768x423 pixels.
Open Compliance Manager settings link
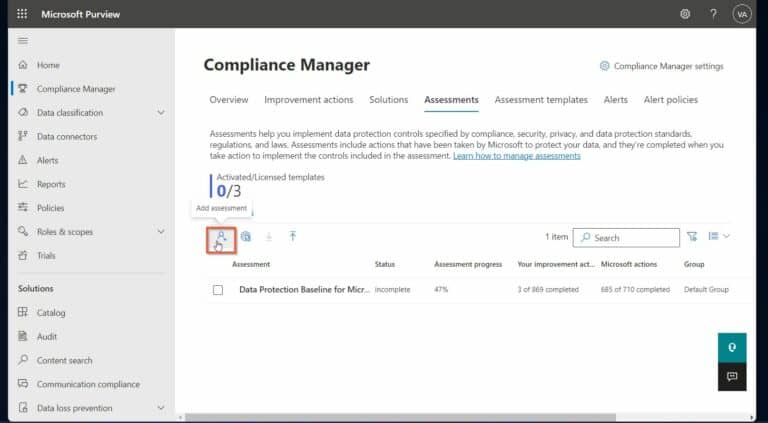pyautogui.click(x=669, y=66)
